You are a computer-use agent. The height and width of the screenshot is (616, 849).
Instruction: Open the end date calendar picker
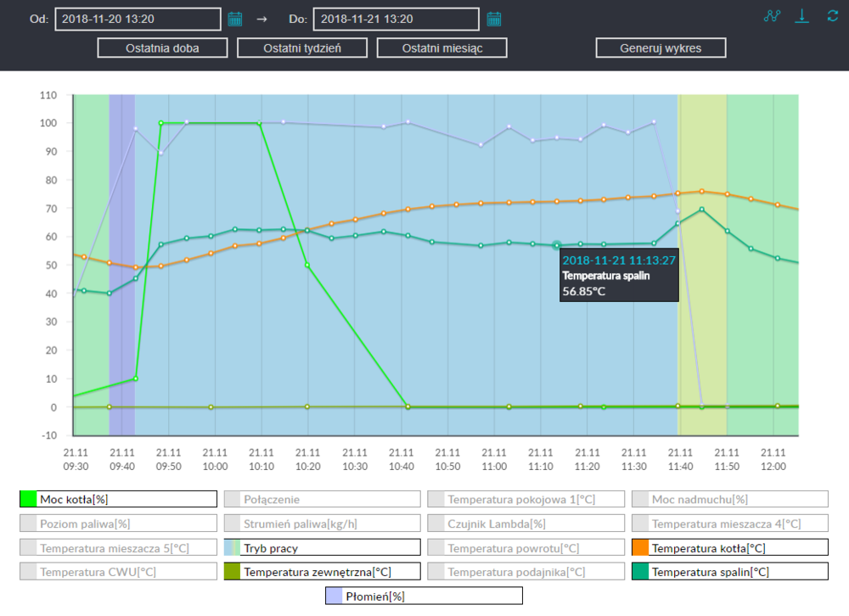tap(494, 19)
